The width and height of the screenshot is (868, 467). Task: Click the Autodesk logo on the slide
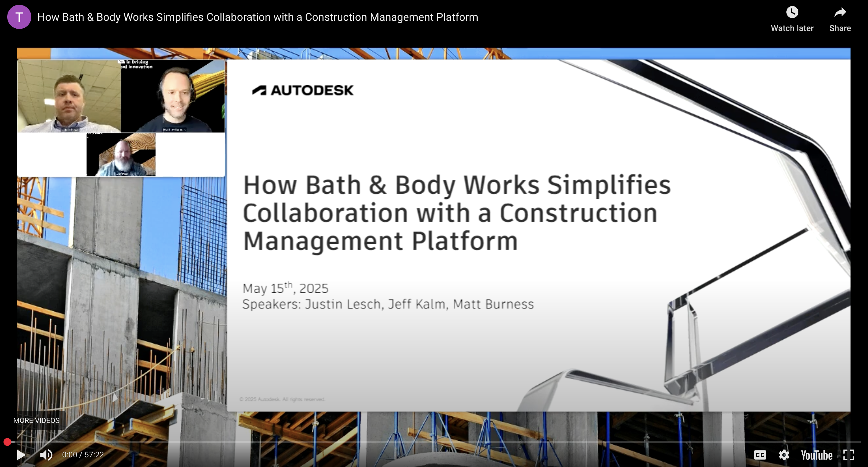point(303,90)
